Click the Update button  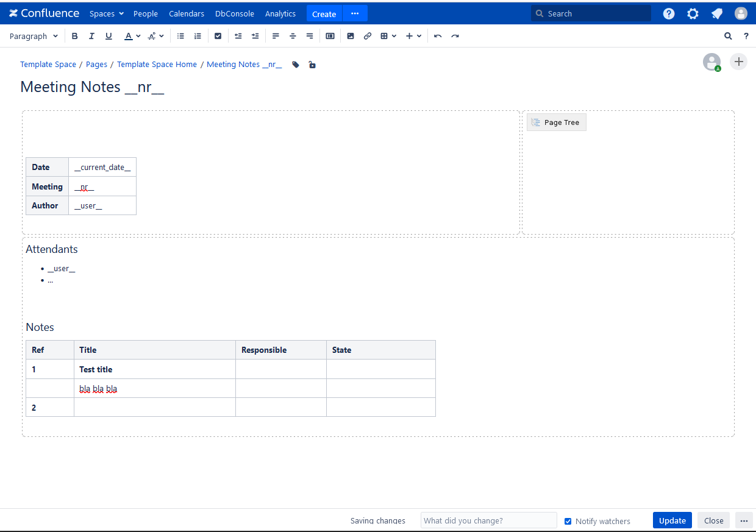(672, 520)
